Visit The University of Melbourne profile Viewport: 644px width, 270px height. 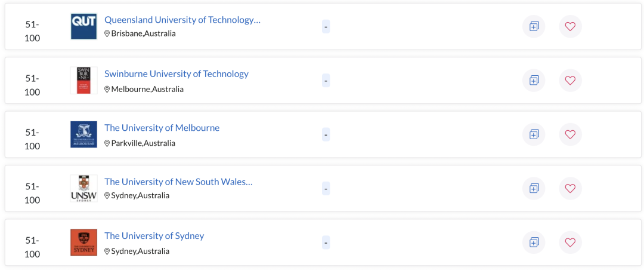tap(162, 128)
